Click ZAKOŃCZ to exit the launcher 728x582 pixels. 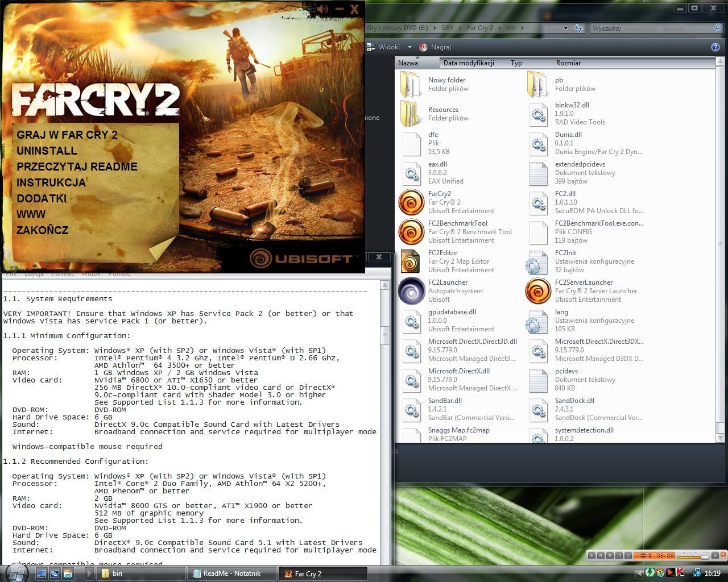click(x=43, y=230)
